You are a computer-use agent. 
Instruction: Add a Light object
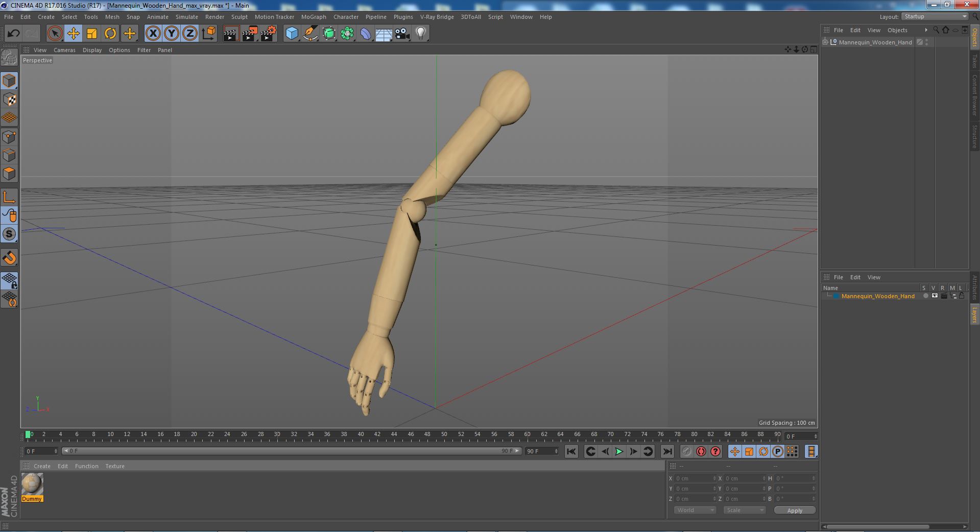point(421,34)
